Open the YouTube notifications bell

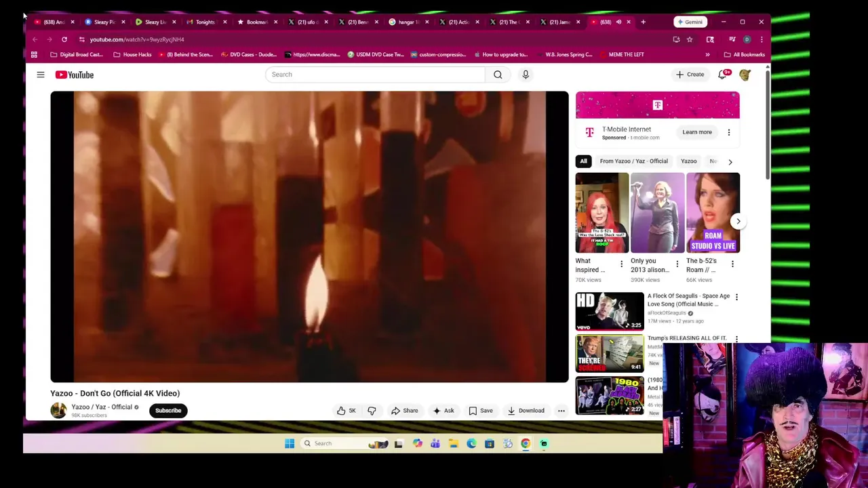[723, 75]
